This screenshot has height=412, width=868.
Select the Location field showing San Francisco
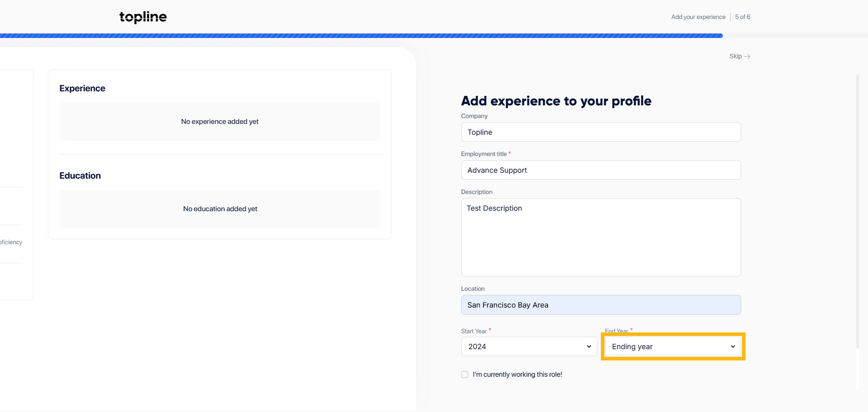pos(601,305)
